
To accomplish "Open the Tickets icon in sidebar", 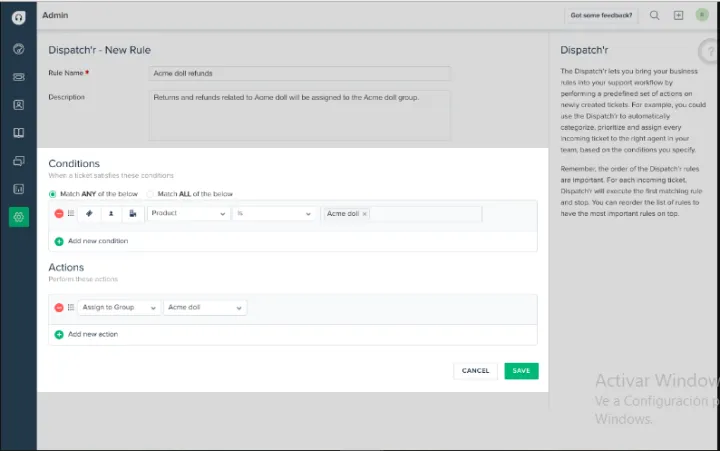I will pyautogui.click(x=18, y=76).
